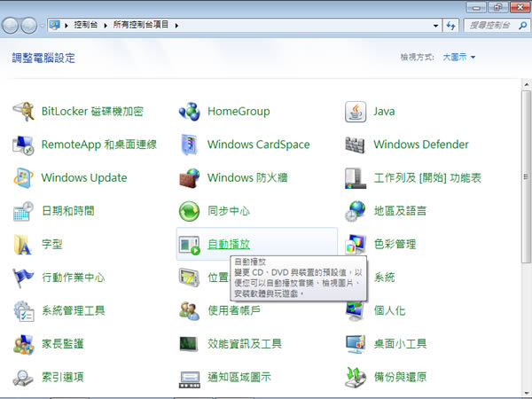This screenshot has width=532, height=399.
Task: Open the 自動播放 underlined link
Action: click(x=229, y=245)
